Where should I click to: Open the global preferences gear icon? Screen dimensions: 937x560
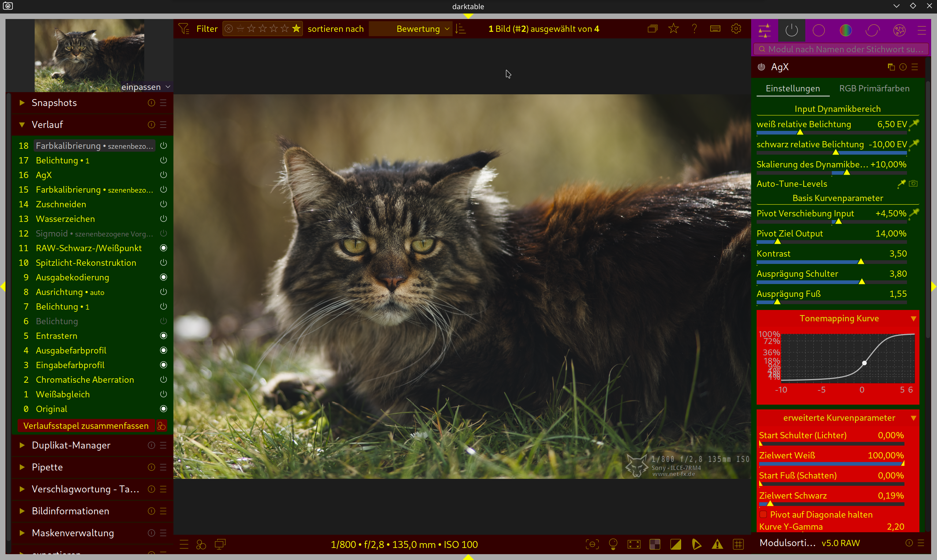736,29
